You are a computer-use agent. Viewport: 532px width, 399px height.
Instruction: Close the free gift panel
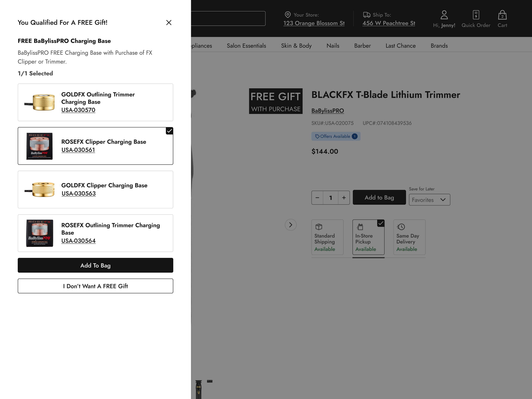[169, 23]
